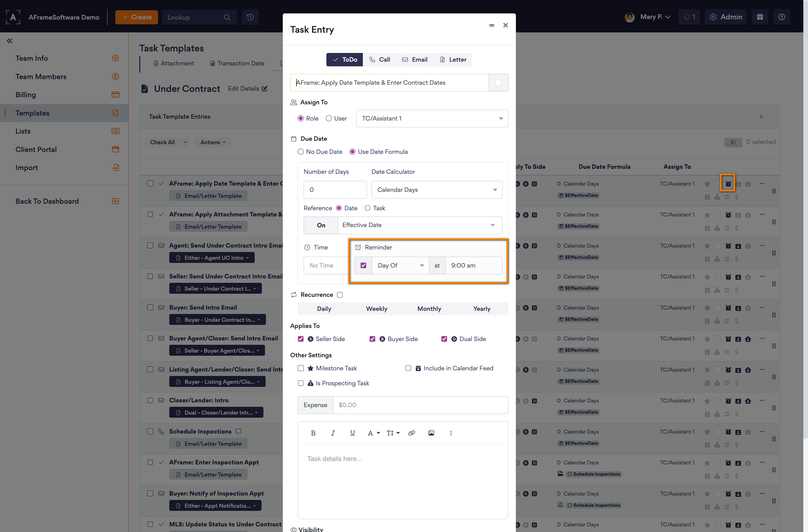Viewport: 808px width, 532px height.
Task: Click the history clock icon next to Lookup
Action: click(x=250, y=17)
